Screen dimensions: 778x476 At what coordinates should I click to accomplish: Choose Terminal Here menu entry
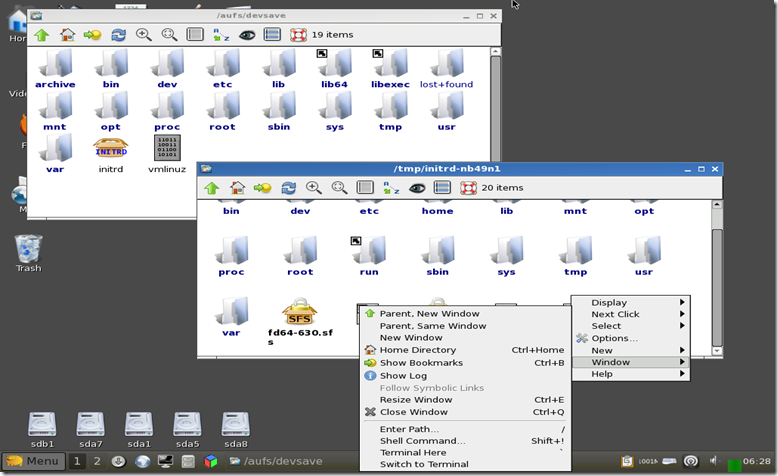[x=465, y=453]
